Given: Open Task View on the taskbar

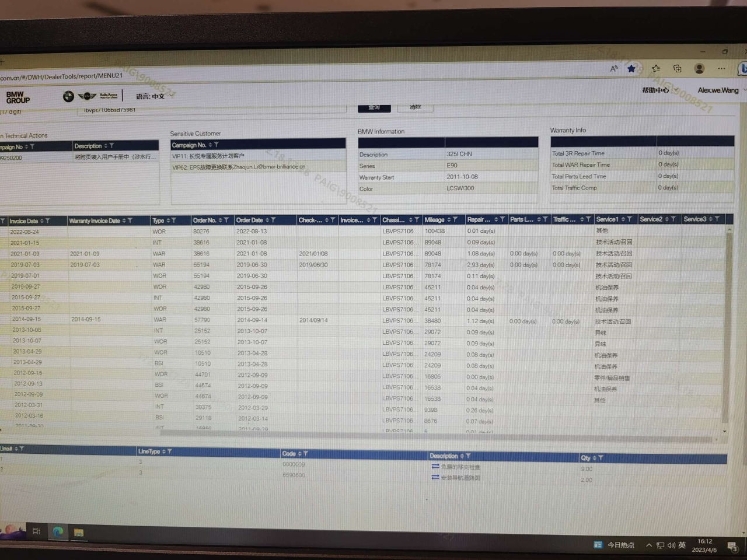Looking at the screenshot, I should click(36, 531).
